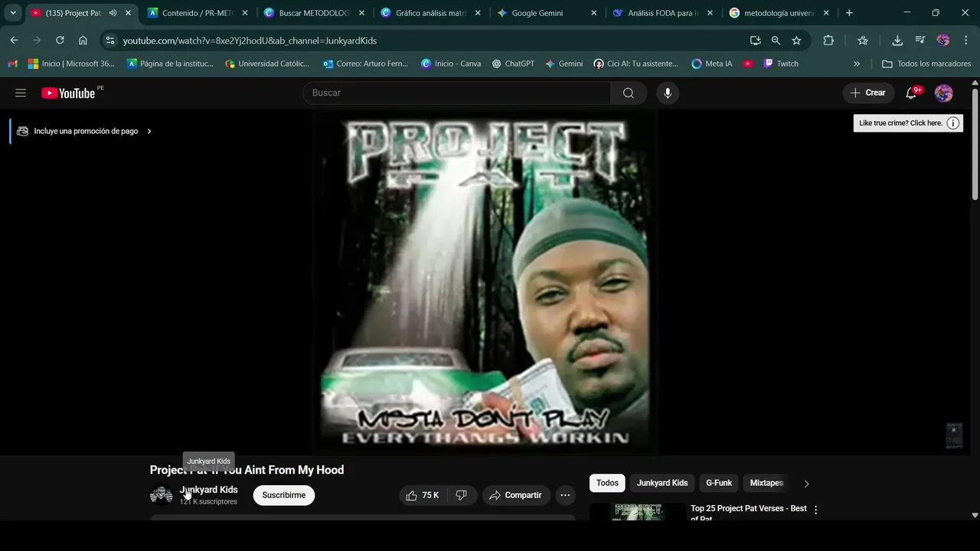980x551 pixels.
Task: Expand paid promotion info arrow
Action: 149,131
